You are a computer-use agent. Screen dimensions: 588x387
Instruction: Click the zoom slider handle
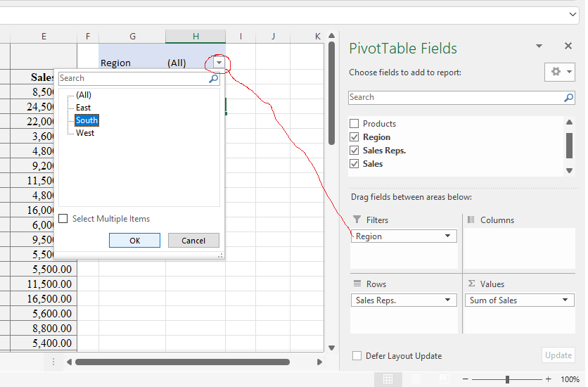(507, 379)
